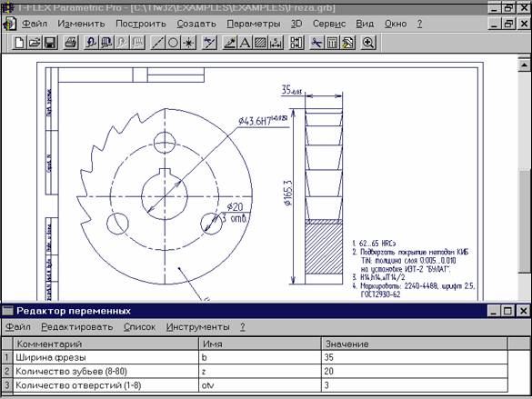This screenshot has height=399, width=532.
Task: Click the Undo arrow toolbar icon
Action: 91,43
